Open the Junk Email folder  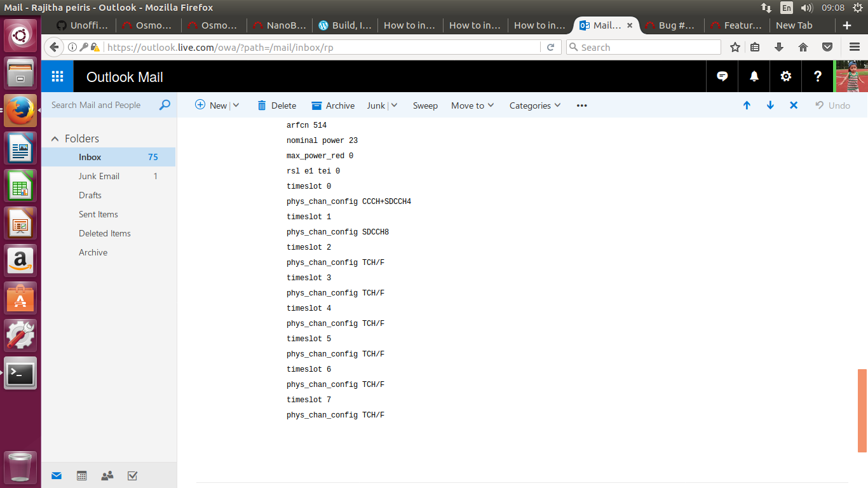coord(109,176)
